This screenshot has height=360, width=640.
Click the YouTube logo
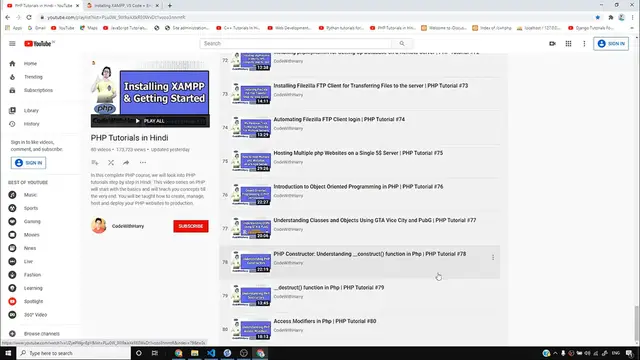point(39,44)
